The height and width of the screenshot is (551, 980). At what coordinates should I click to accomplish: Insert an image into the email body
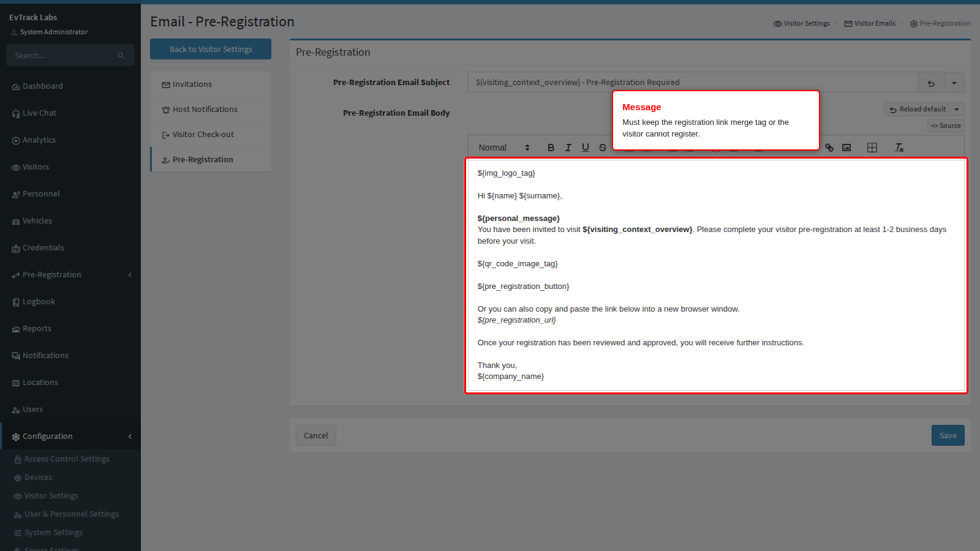846,148
